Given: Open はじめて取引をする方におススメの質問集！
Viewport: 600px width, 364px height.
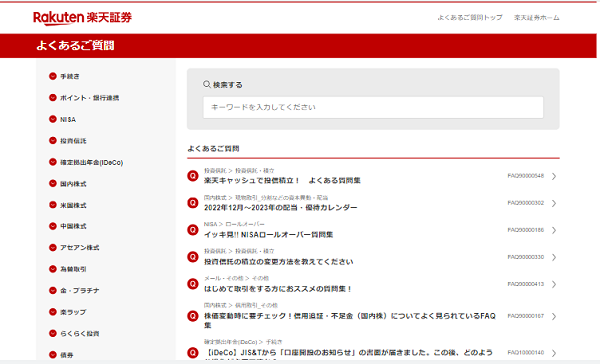Looking at the screenshot, I should tap(278, 289).
